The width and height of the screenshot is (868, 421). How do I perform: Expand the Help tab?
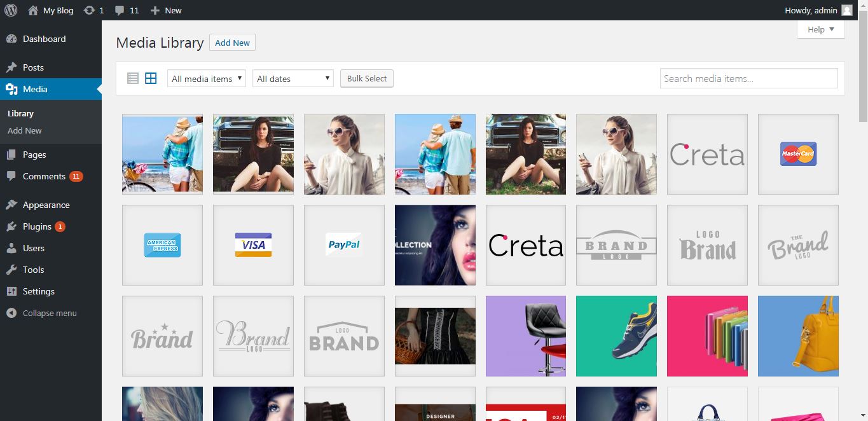821,29
